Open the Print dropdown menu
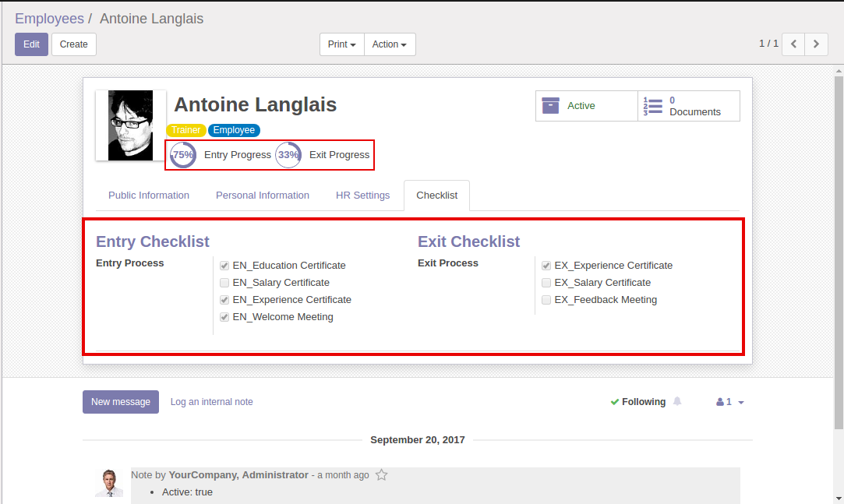The height and width of the screenshot is (504, 844). (x=342, y=44)
